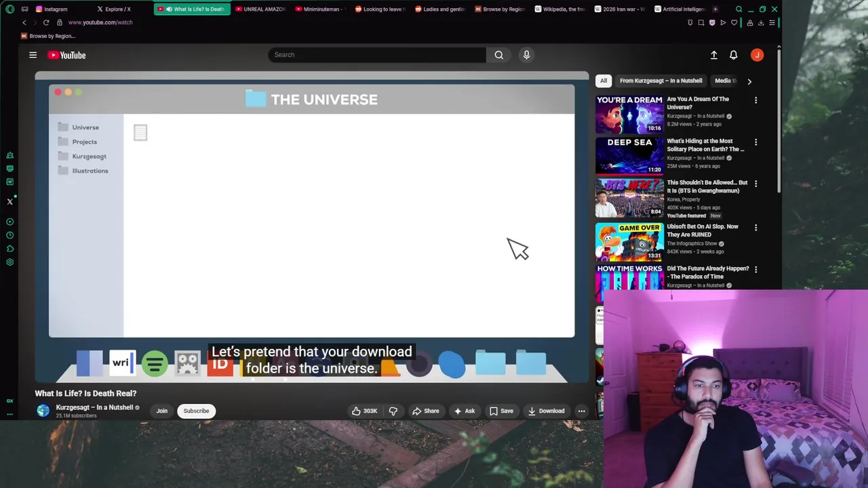The width and height of the screenshot is (868, 488).
Task: Select the All filter chip
Action: (x=604, y=81)
